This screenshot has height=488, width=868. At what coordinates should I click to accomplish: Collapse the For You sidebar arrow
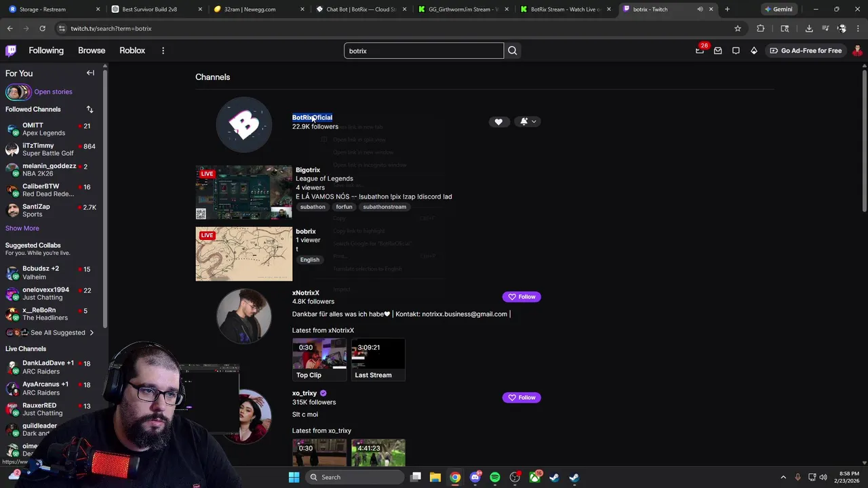[90, 73]
